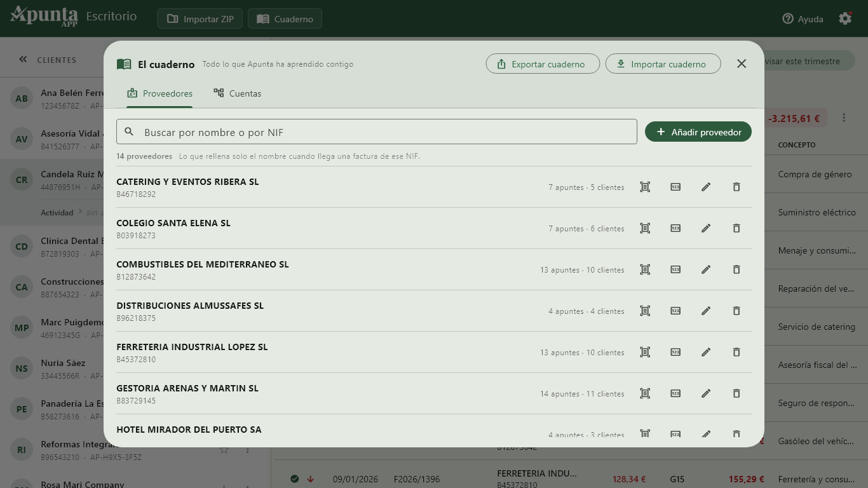This screenshot has height=488, width=868.
Task: Delete provider COLEGIO SANTA ELENA SL
Action: pyautogui.click(x=736, y=228)
